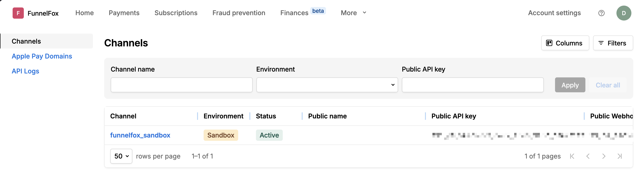Image resolution: width=644 pixels, height=193 pixels.
Task: Focus the Channel name filter field
Action: click(x=181, y=85)
